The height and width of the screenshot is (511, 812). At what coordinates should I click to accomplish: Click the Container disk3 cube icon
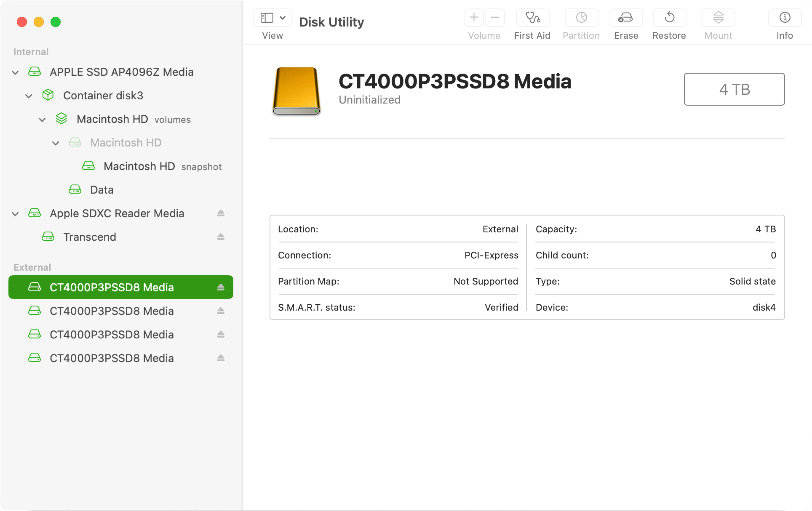tap(48, 95)
